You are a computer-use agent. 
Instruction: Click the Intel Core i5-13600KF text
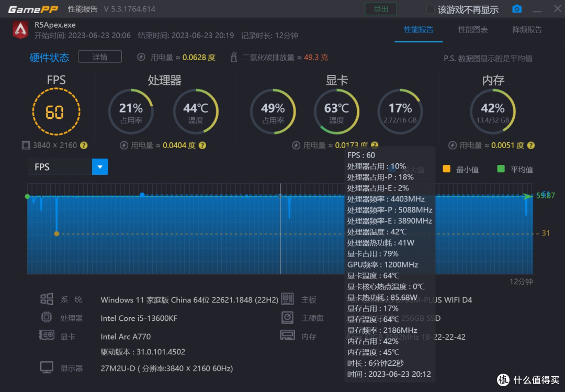[139, 318]
